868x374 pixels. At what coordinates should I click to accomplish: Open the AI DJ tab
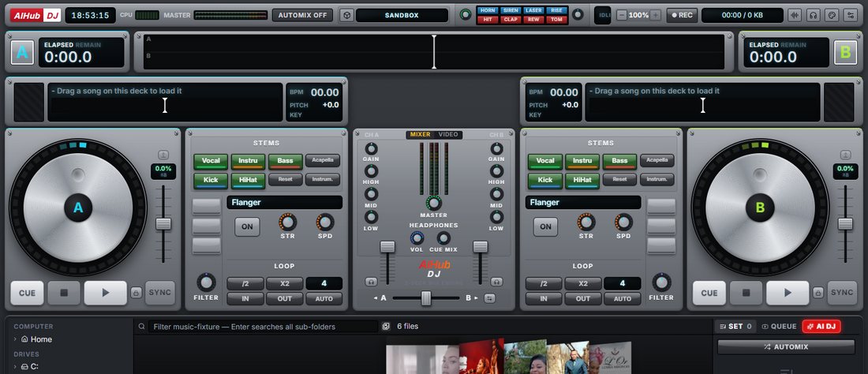point(821,327)
